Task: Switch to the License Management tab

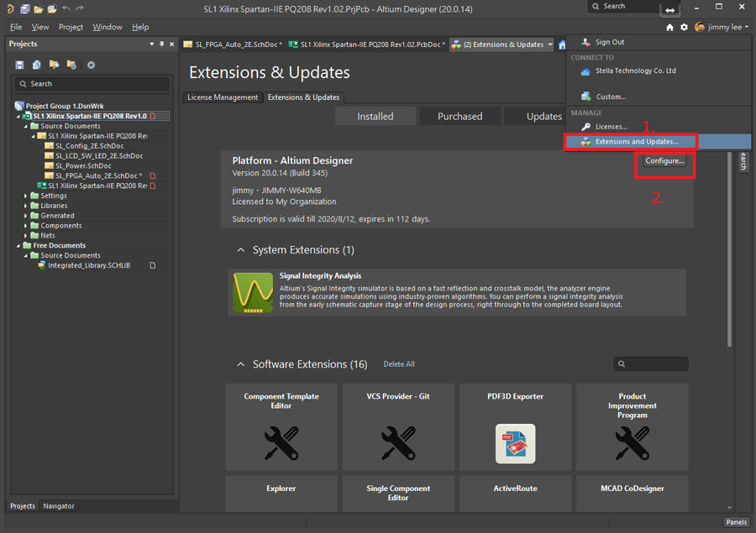Action: (223, 97)
